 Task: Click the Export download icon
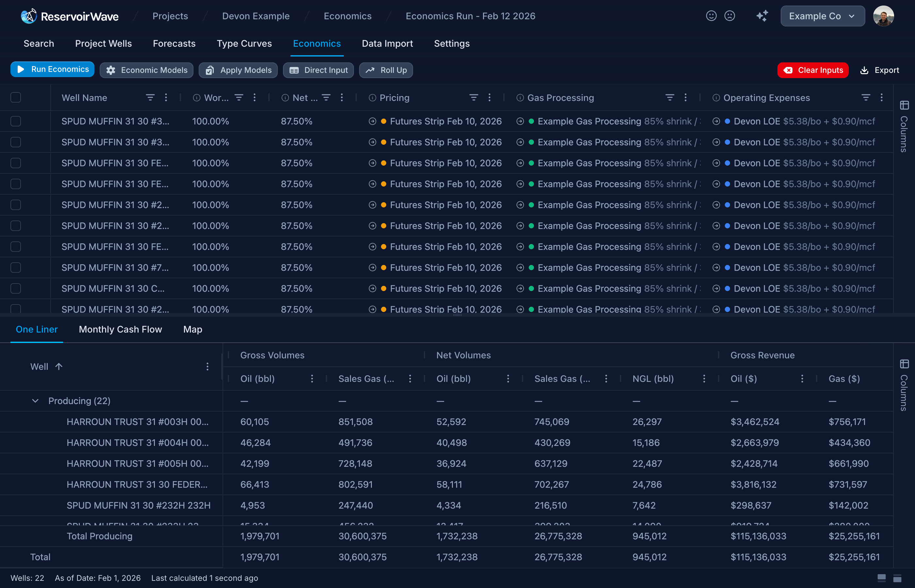click(864, 70)
